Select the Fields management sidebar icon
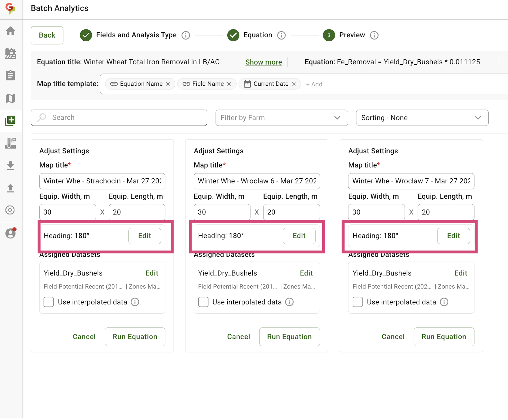 (11, 54)
